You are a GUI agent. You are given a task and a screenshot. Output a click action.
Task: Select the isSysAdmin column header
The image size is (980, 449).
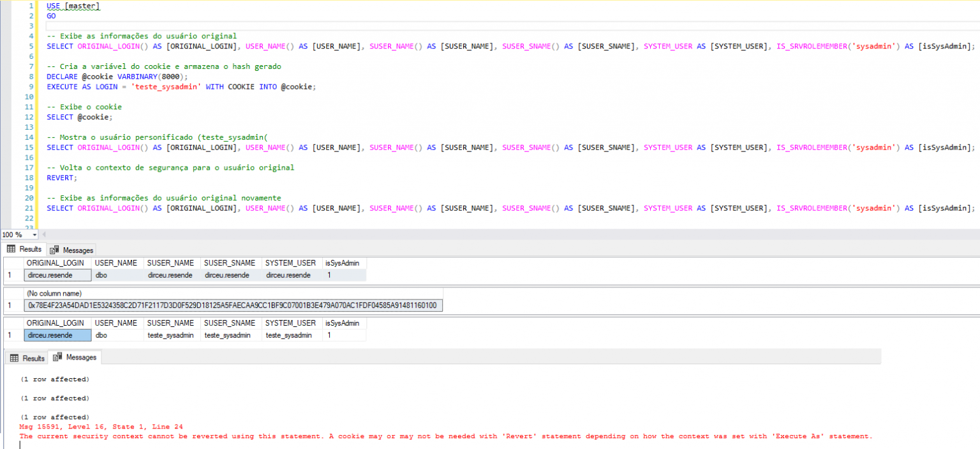pyautogui.click(x=343, y=263)
